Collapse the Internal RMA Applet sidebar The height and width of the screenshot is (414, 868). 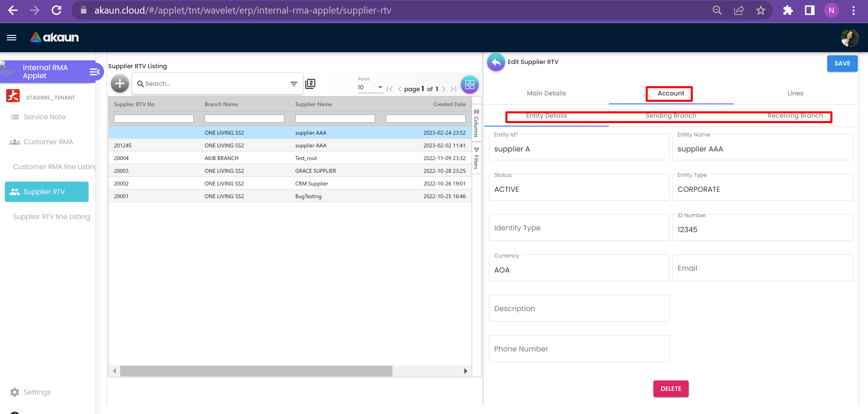point(95,71)
